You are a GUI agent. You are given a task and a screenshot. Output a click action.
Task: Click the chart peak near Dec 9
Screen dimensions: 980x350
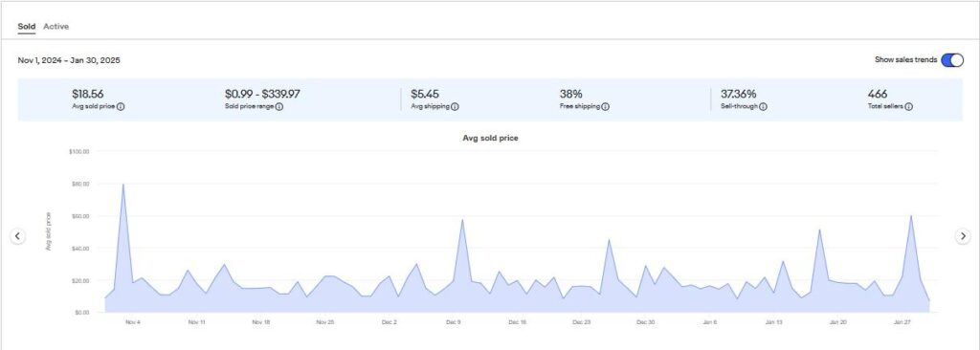pos(462,219)
